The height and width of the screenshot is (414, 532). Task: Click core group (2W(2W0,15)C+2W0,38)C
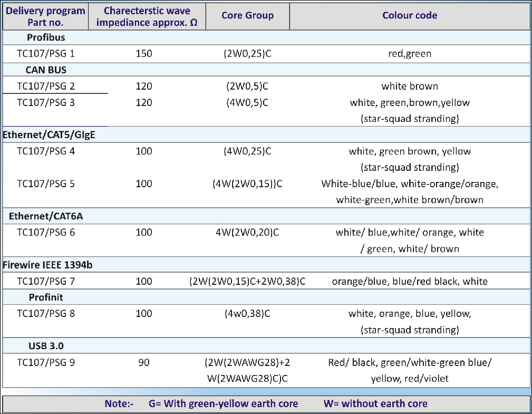(247, 281)
